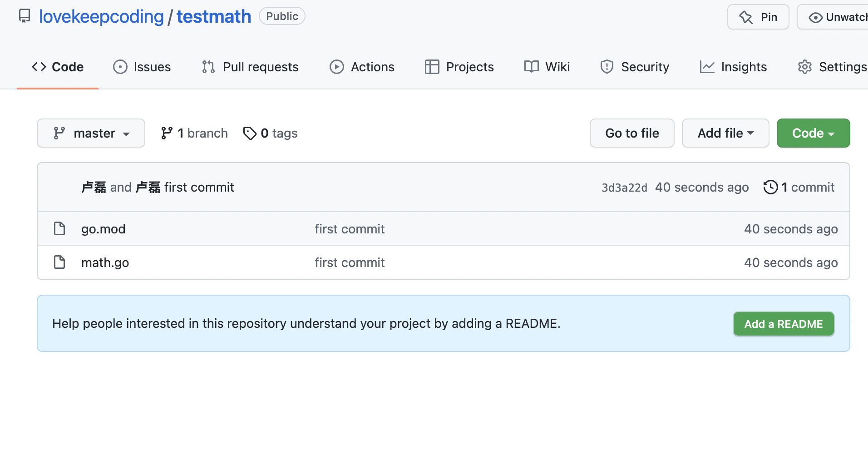Open the lovekeepcoding owner link
The height and width of the screenshot is (465, 868).
tap(101, 16)
